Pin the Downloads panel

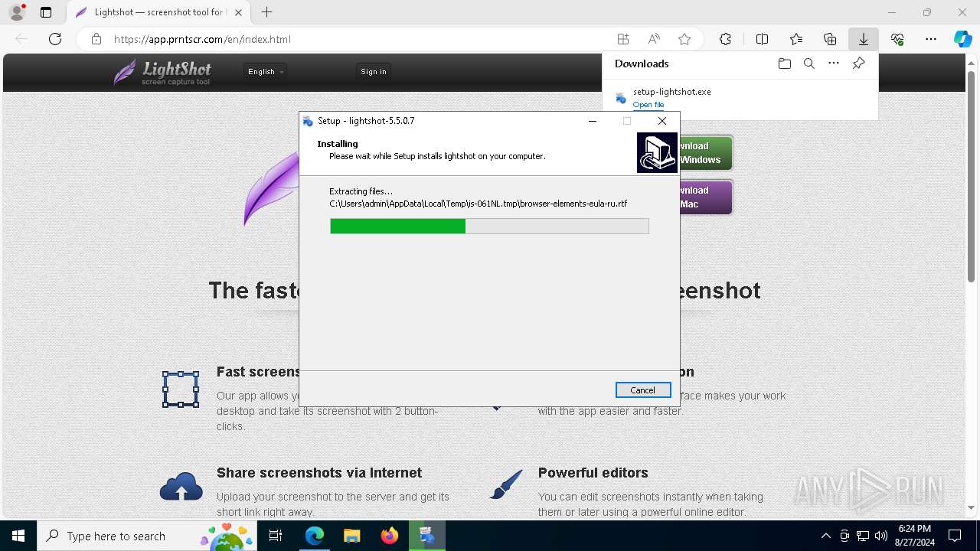(858, 64)
